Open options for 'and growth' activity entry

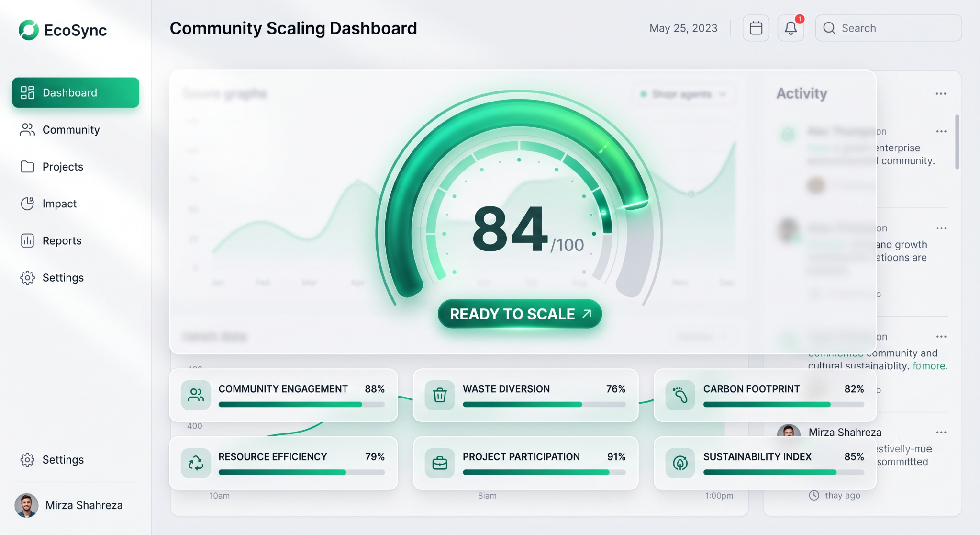tap(941, 228)
